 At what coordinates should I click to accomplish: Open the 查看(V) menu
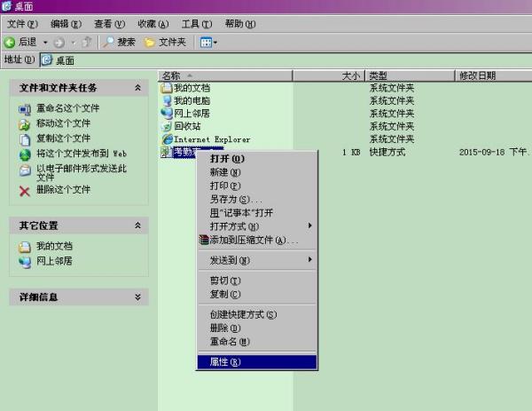pyautogui.click(x=109, y=24)
